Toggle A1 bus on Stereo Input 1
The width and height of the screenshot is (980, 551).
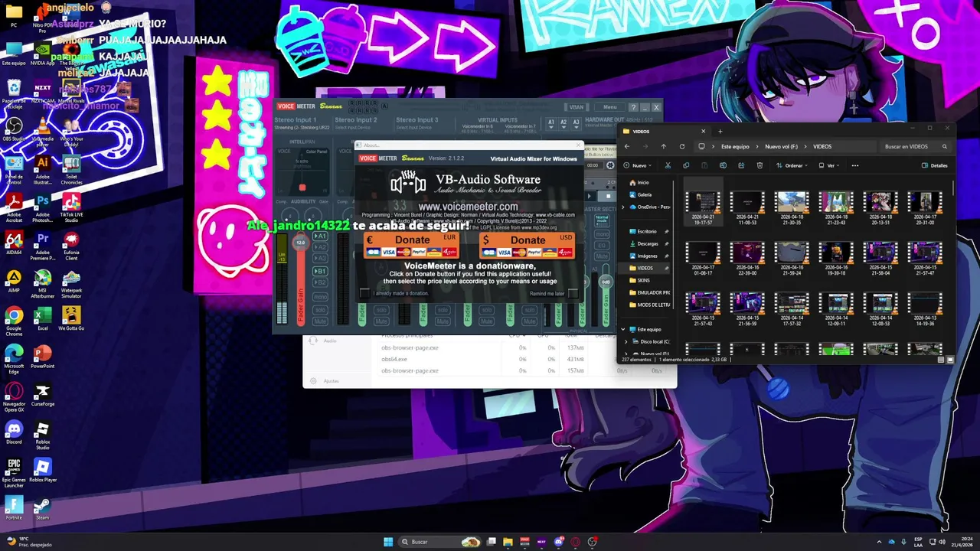pos(320,236)
